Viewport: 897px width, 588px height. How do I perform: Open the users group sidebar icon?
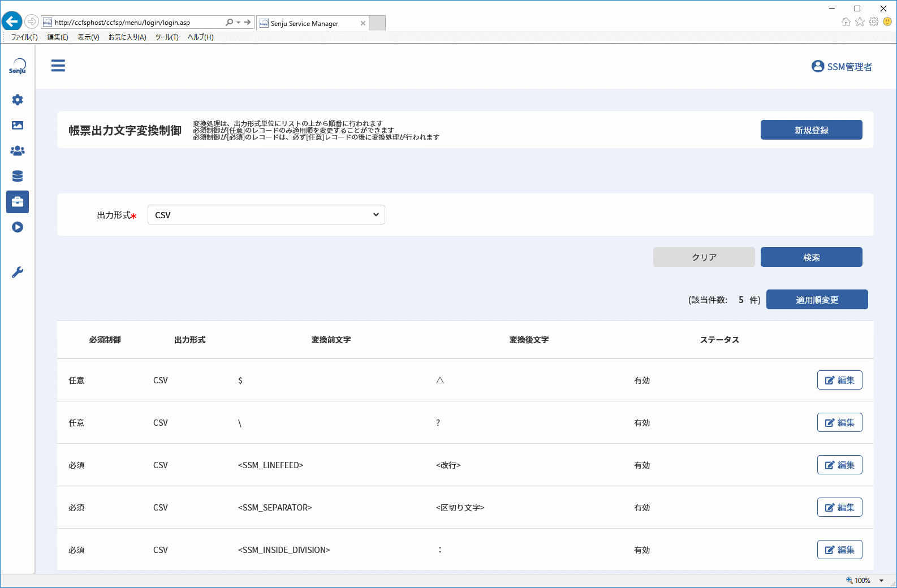coord(18,151)
